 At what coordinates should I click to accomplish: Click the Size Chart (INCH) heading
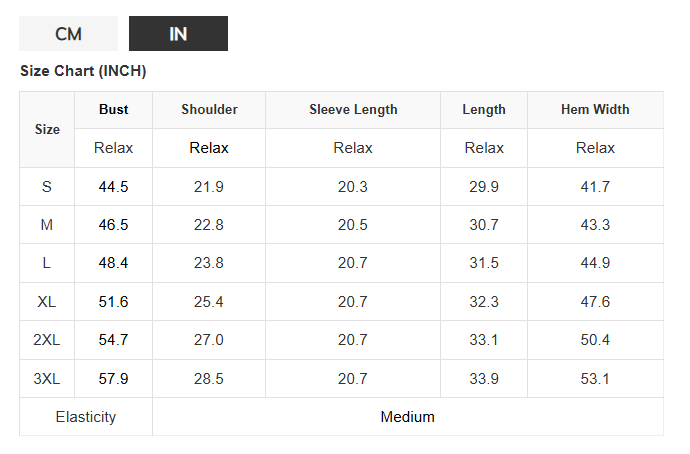point(83,72)
